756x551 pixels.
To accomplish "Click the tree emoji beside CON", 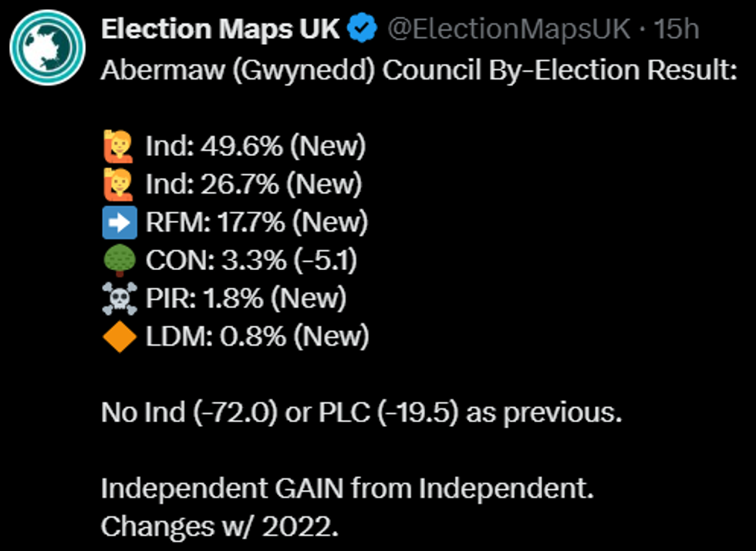I will pos(119,261).
